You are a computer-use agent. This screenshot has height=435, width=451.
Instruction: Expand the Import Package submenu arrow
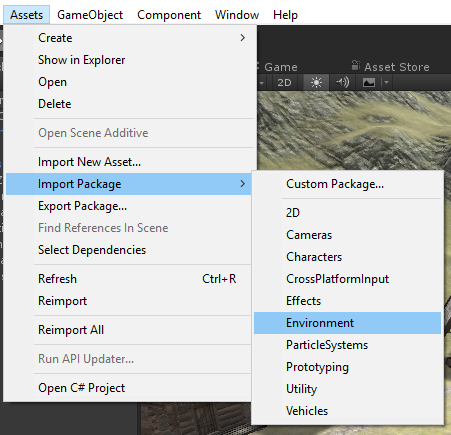point(243,184)
